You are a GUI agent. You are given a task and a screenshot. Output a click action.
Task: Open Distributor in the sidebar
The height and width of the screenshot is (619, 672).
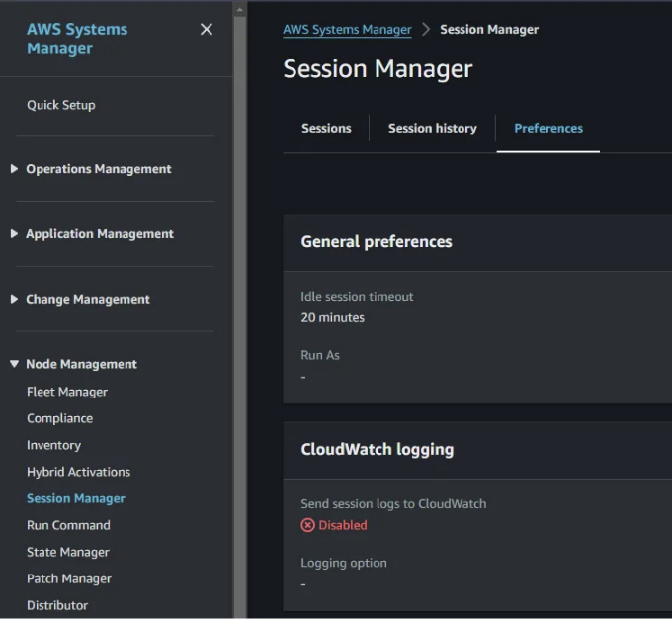(57, 605)
